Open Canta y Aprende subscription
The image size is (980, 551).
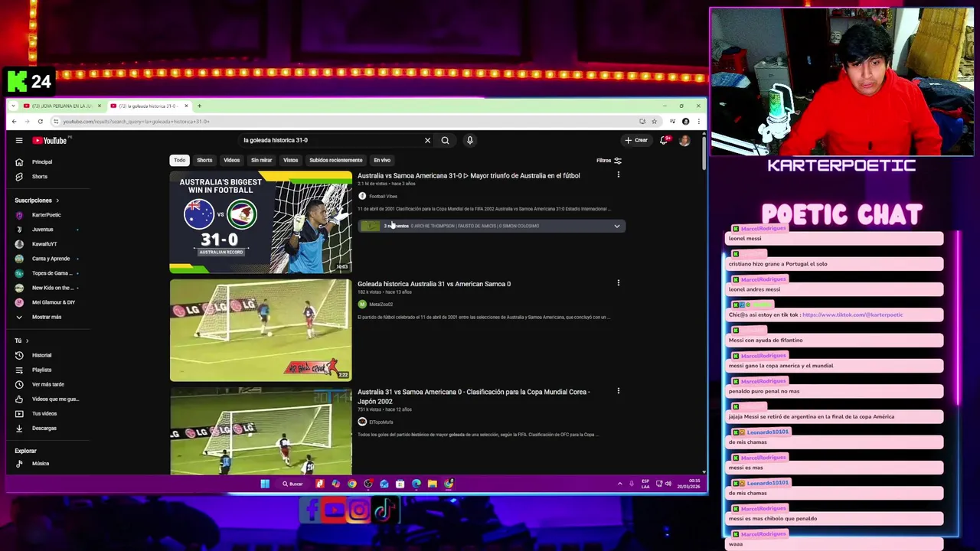tap(51, 259)
